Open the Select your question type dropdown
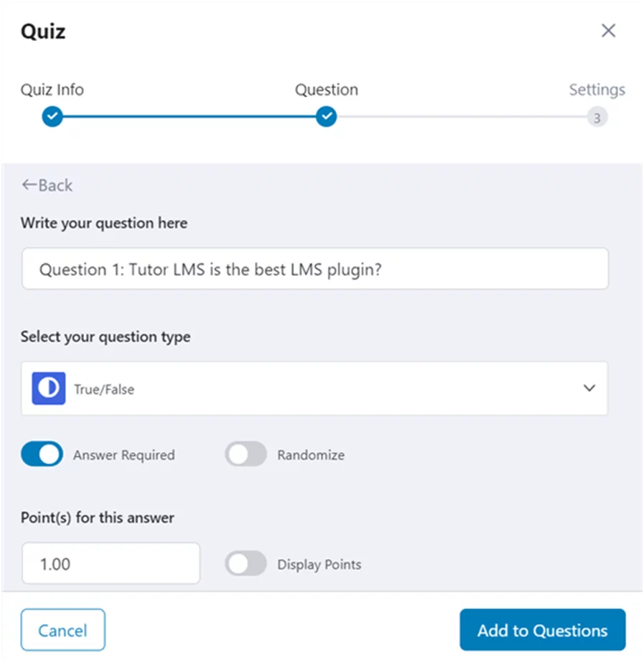 tap(316, 388)
